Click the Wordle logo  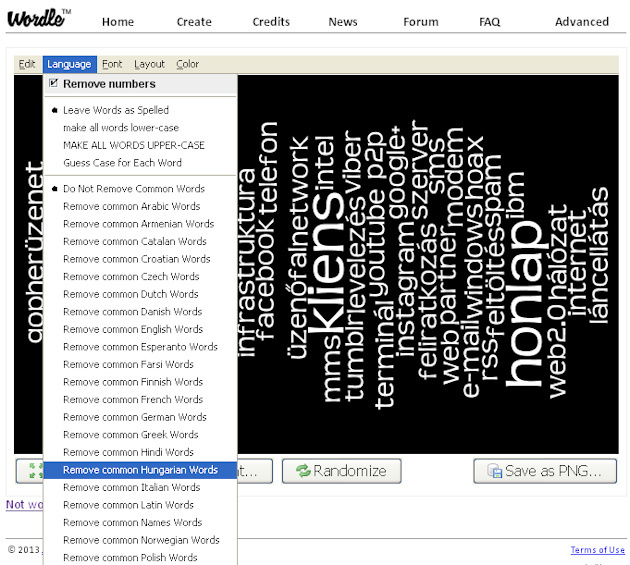pyautogui.click(x=39, y=18)
